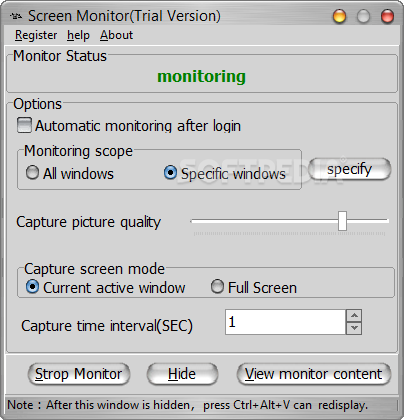
Task: Click the Hide button
Action: [x=182, y=374]
